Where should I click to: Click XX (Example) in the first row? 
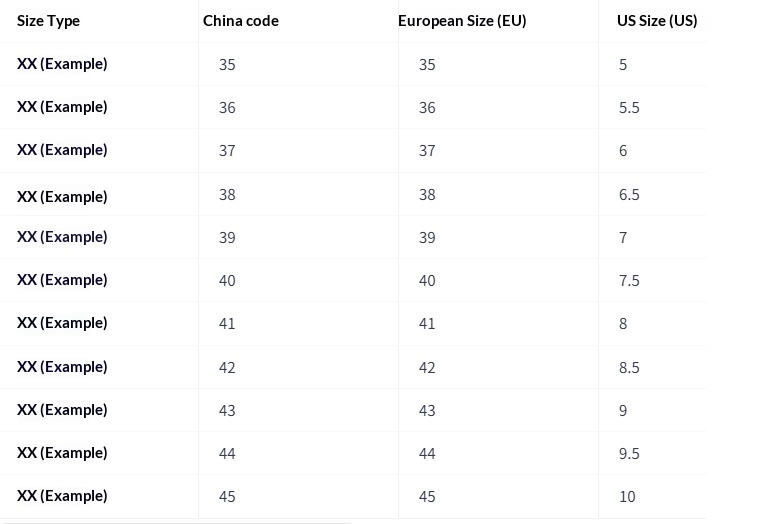click(62, 64)
